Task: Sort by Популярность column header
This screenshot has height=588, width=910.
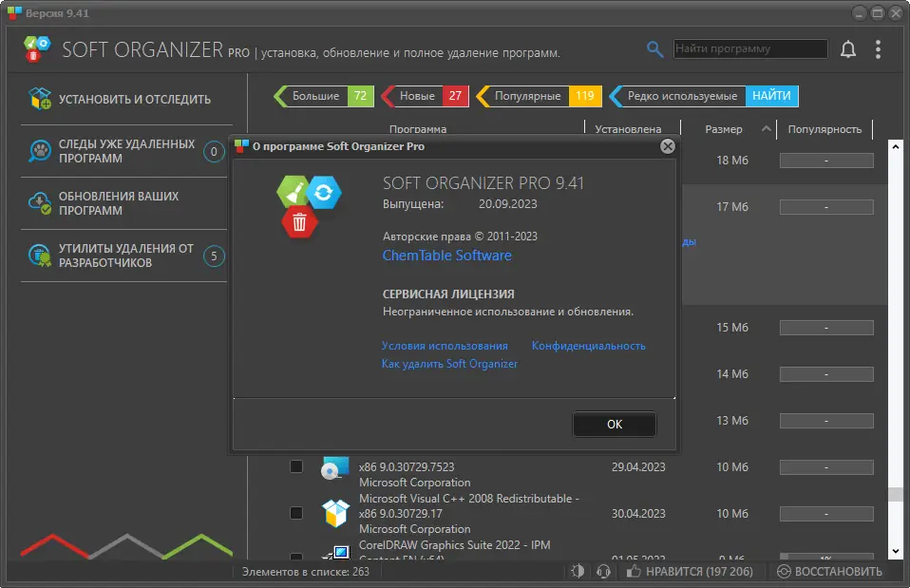Action: (x=825, y=129)
